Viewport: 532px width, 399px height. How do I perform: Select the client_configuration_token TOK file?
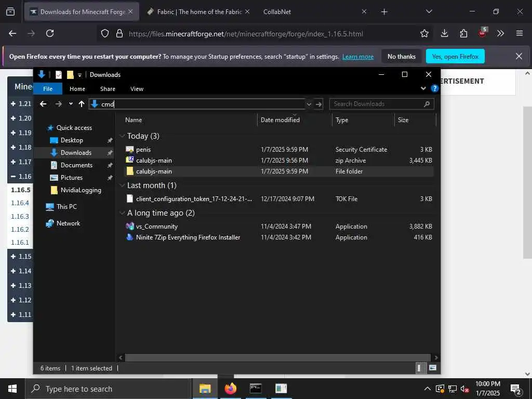point(279,199)
